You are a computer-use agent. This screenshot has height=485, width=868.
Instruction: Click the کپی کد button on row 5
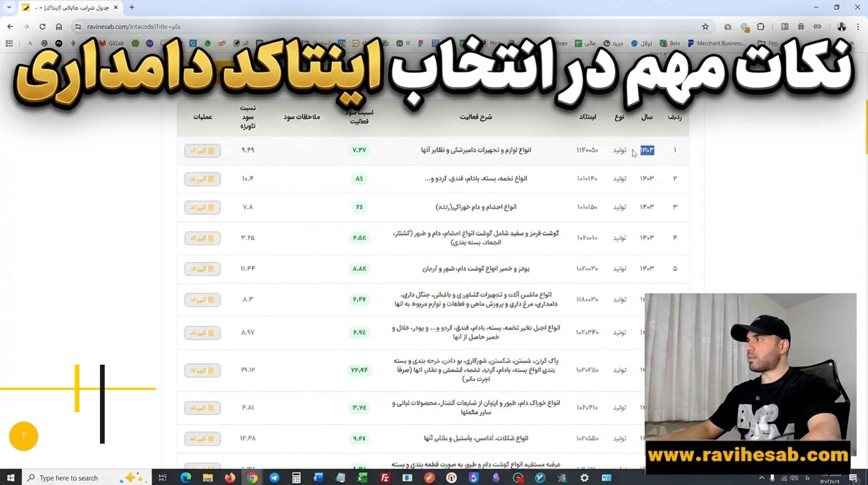202,269
